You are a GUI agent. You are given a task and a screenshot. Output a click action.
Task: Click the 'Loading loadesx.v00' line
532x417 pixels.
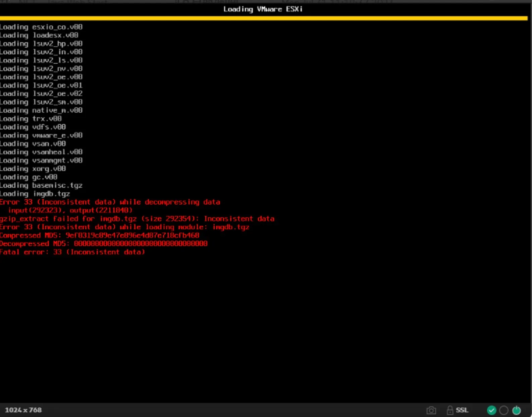(x=39, y=35)
